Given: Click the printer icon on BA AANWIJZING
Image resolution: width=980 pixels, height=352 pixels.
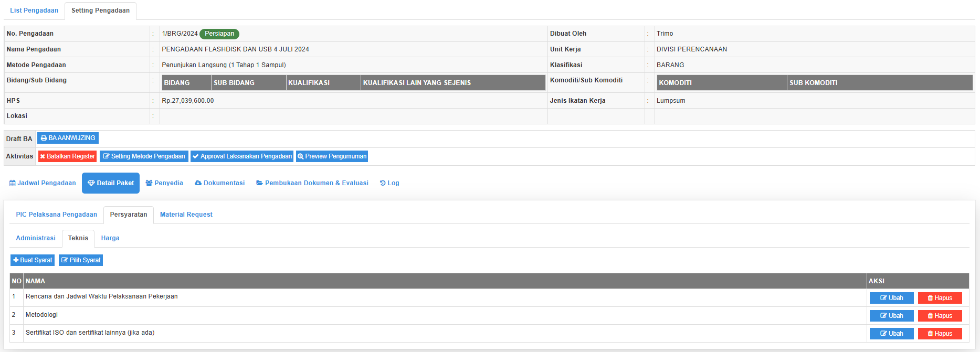Looking at the screenshot, I should pos(44,138).
